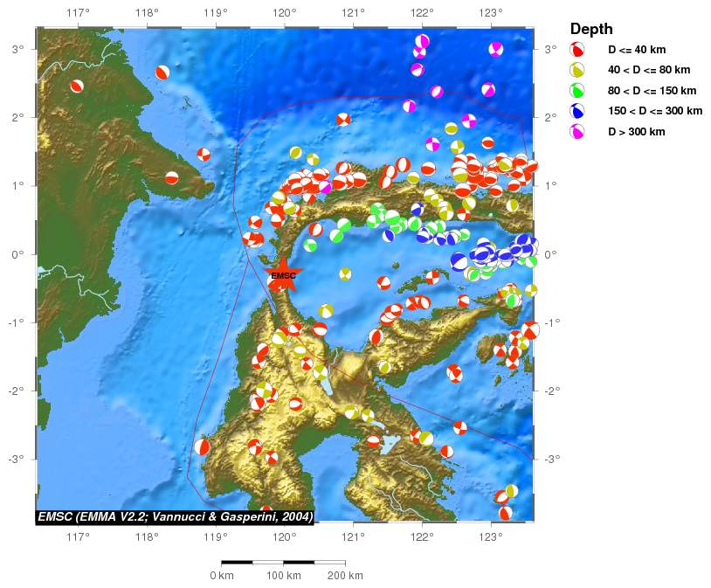The width and height of the screenshot is (711, 588).
Task: Click the "D > 300 km" legend label
Action: pyautogui.click(x=635, y=132)
